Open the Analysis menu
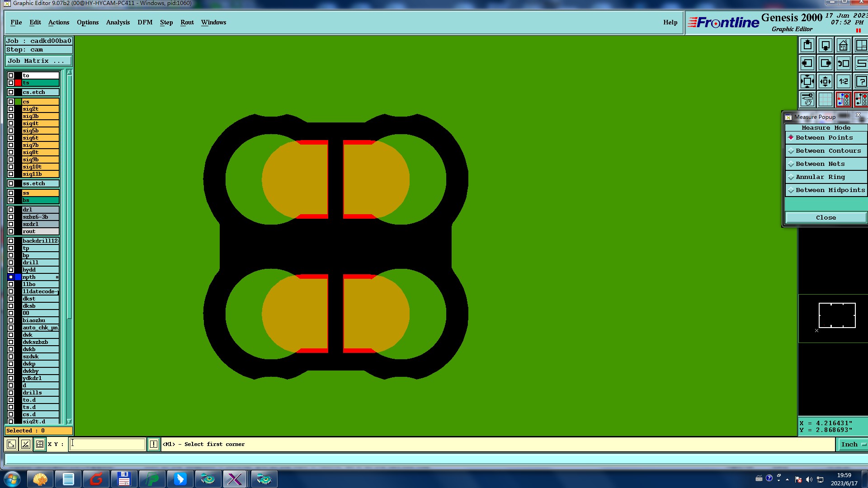 pos(118,22)
